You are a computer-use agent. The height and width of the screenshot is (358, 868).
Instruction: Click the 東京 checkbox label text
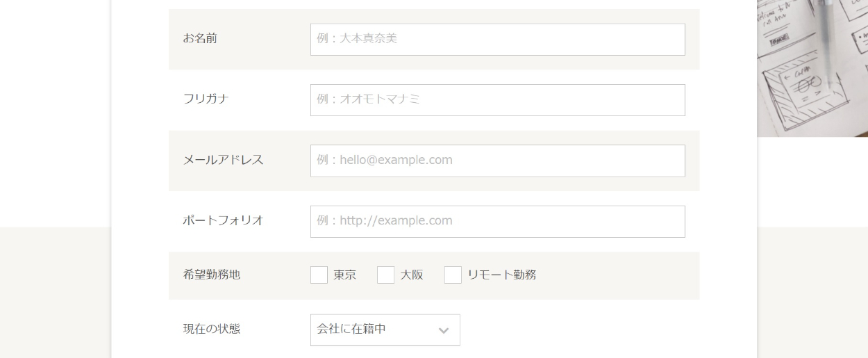point(345,275)
